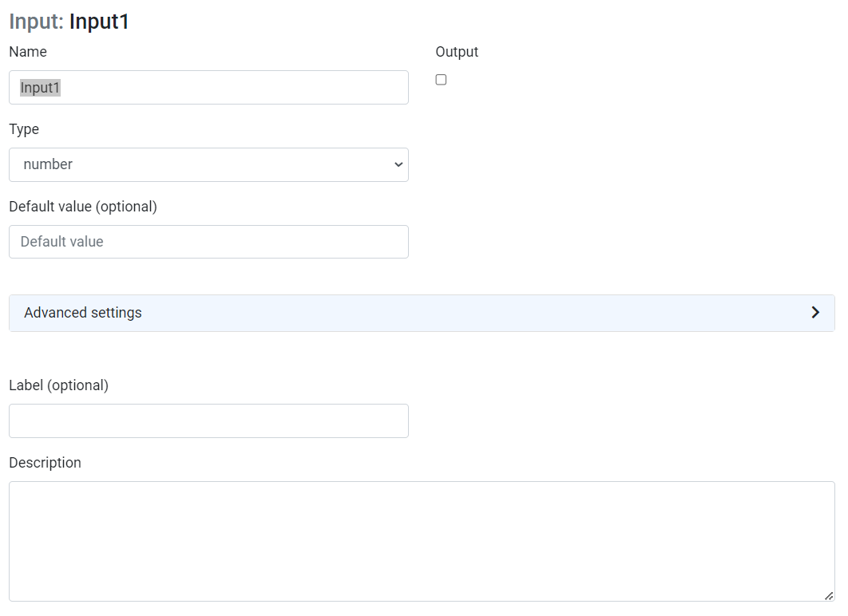This screenshot has width=848, height=616.
Task: Click into the Label optional input box
Action: pyautogui.click(x=208, y=421)
